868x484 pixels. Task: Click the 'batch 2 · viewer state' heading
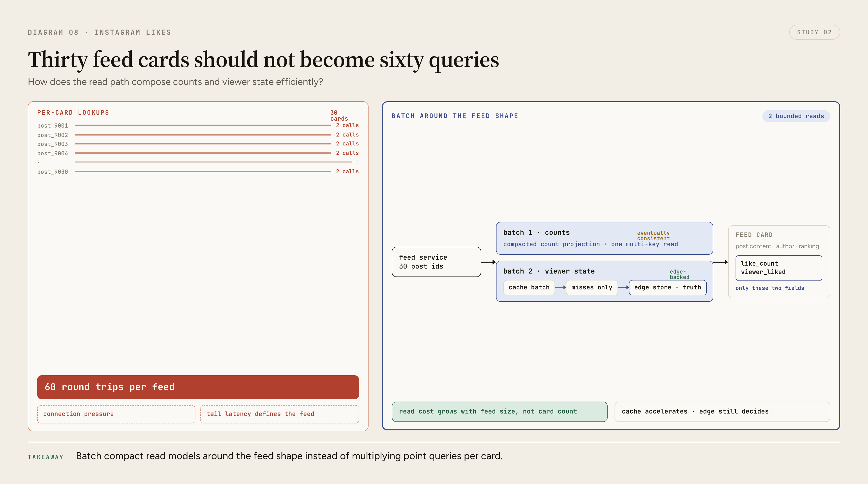(549, 271)
